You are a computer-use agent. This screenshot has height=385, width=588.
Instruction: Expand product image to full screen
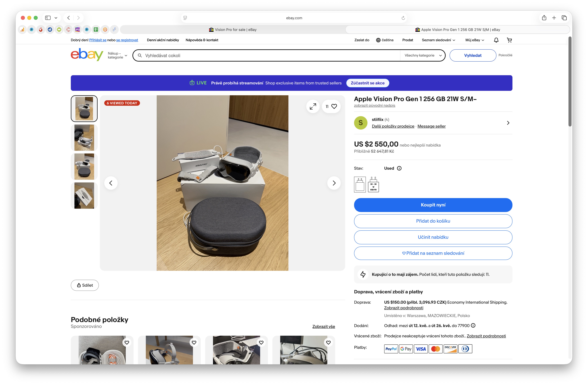[x=313, y=106]
